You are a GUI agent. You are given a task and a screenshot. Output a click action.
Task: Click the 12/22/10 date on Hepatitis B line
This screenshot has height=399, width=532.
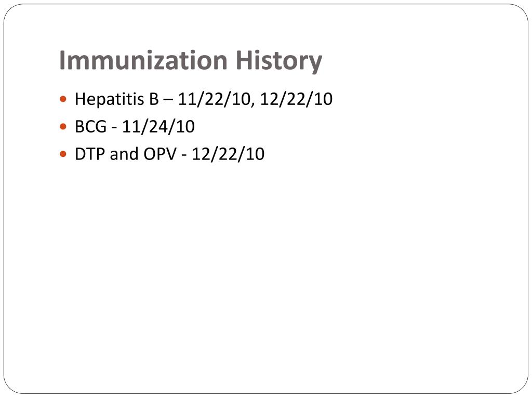click(296, 99)
